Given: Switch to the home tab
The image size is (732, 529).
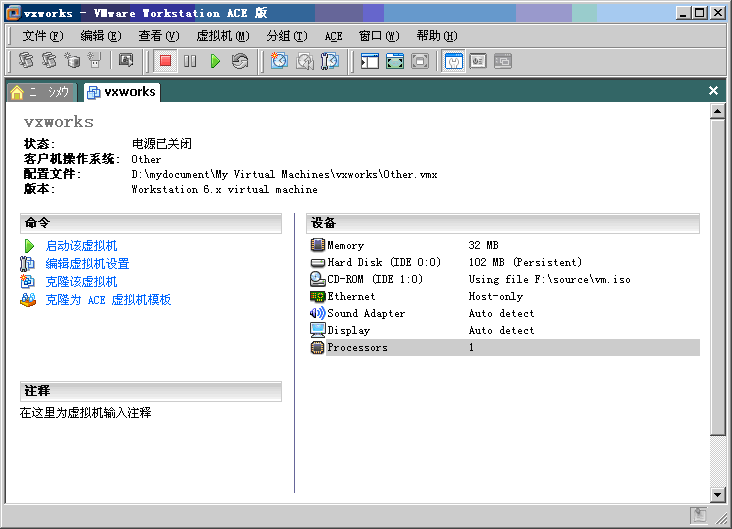Looking at the screenshot, I should [42, 92].
